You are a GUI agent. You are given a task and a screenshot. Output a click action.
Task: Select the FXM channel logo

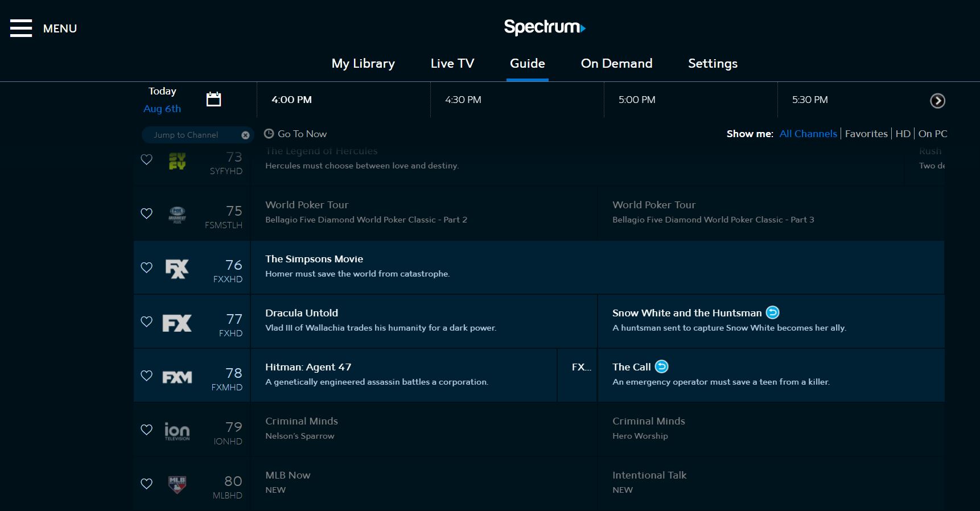coord(177,377)
